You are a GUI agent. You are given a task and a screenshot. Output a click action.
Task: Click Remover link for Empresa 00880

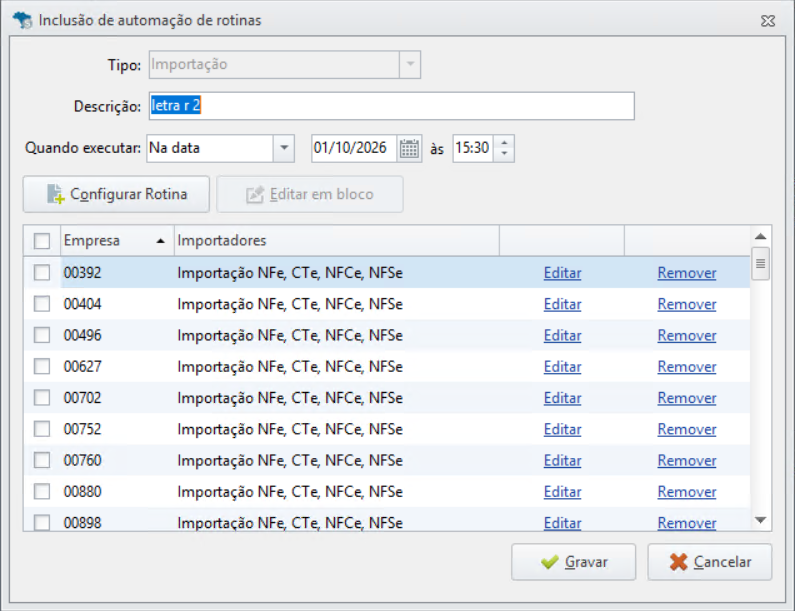coord(687,492)
